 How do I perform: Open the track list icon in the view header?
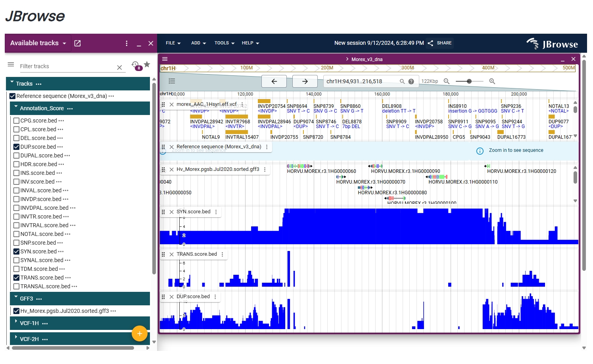[172, 81]
